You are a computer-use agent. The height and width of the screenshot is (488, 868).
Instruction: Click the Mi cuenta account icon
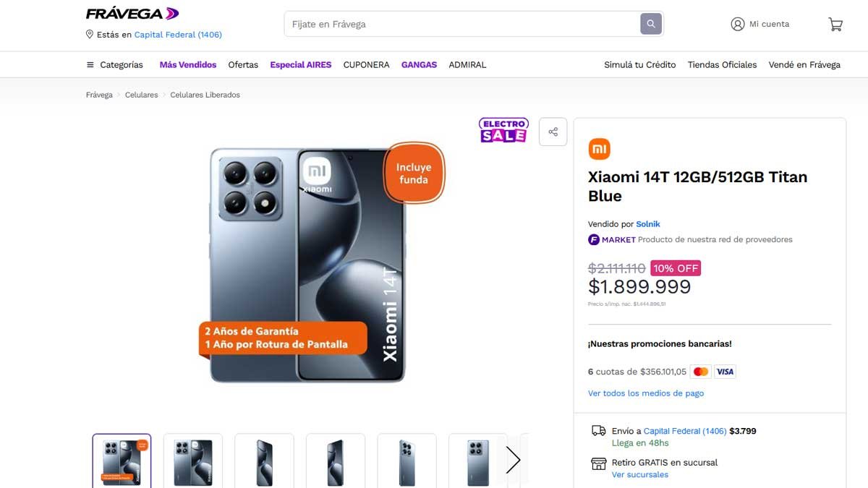coord(736,24)
